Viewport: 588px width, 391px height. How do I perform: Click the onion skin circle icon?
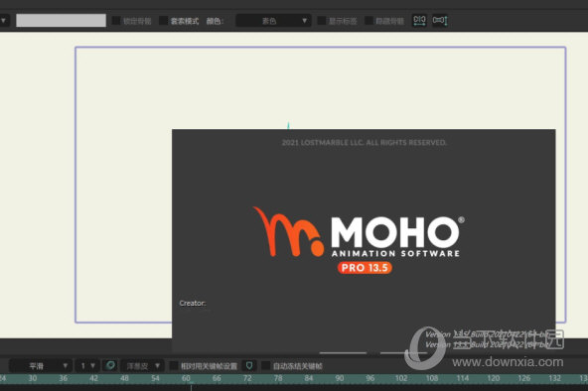pyautogui.click(x=110, y=365)
